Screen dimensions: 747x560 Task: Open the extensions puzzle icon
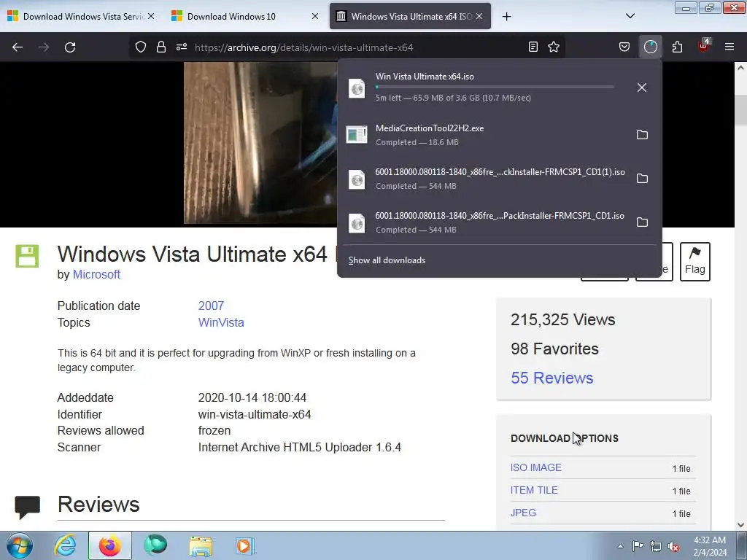(677, 47)
